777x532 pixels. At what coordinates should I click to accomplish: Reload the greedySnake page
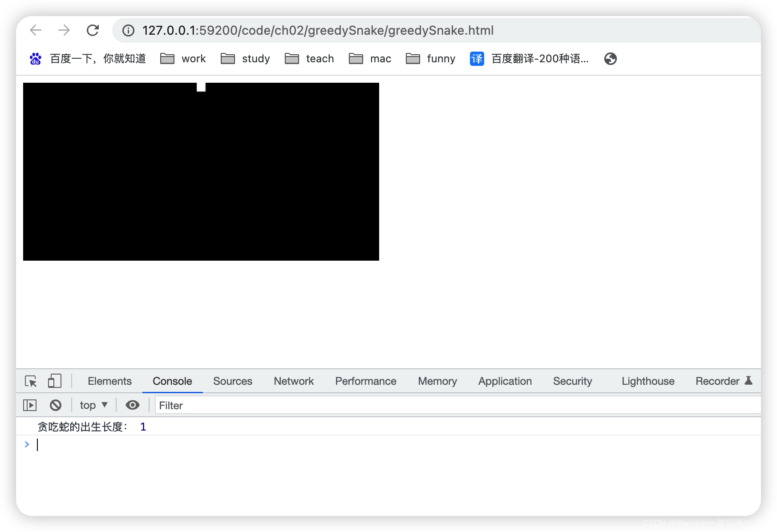pyautogui.click(x=93, y=30)
